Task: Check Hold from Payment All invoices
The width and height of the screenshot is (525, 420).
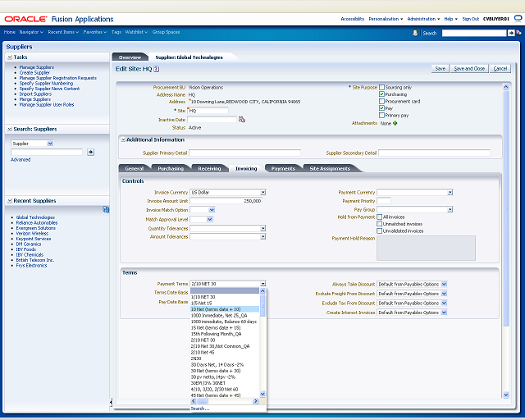Action: 379,217
